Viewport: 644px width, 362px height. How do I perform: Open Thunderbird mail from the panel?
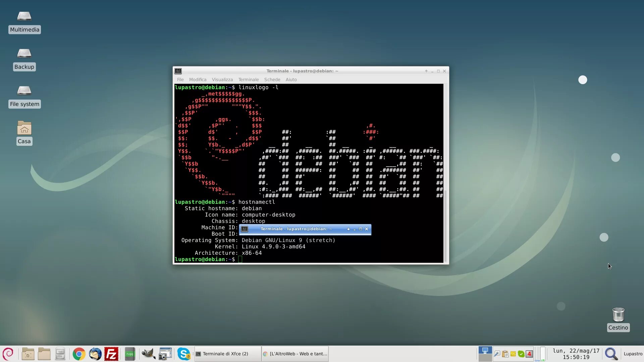point(95,354)
